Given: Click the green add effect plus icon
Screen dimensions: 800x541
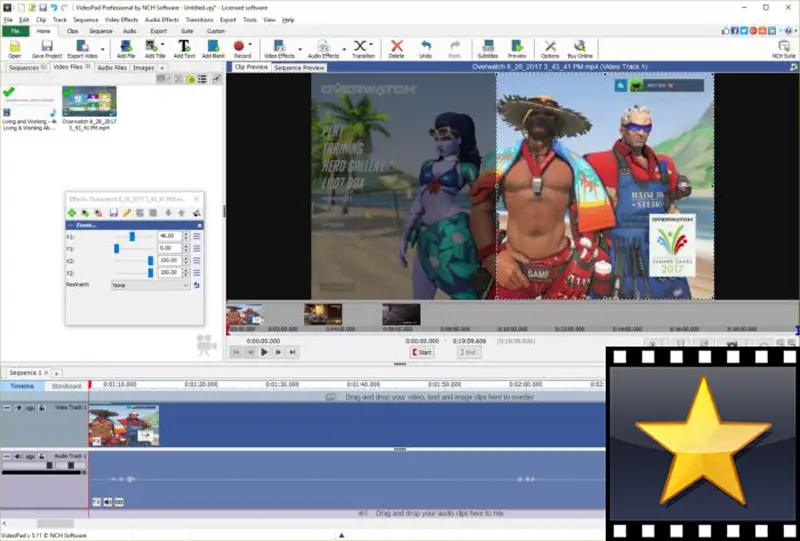Looking at the screenshot, I should tap(72, 213).
